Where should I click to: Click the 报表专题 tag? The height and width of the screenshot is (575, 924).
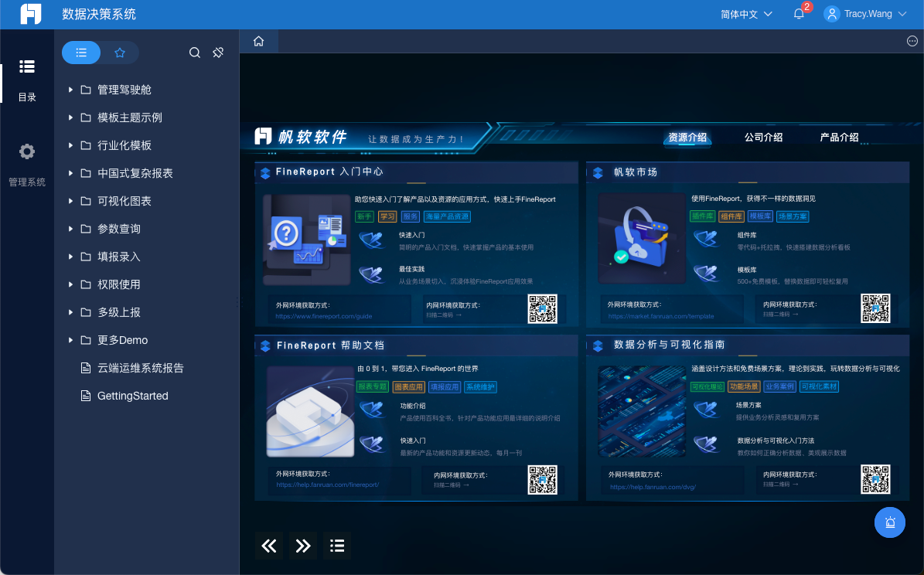pos(373,387)
